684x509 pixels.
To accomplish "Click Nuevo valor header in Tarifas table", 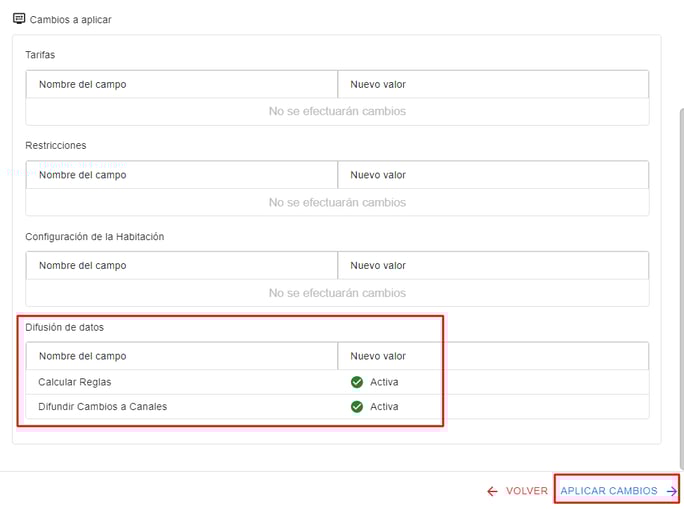I will tap(378, 84).
